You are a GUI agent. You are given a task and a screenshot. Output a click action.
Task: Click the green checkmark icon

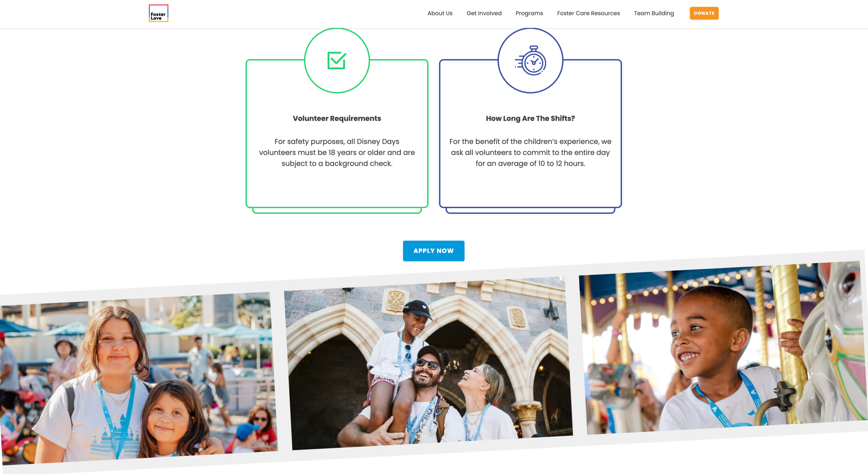click(x=336, y=61)
